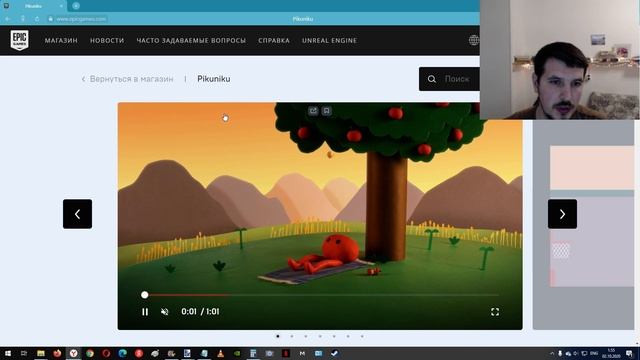Screen dimensions: 640x360
Task: Open Task View on the taskbar
Action: coord(24,353)
